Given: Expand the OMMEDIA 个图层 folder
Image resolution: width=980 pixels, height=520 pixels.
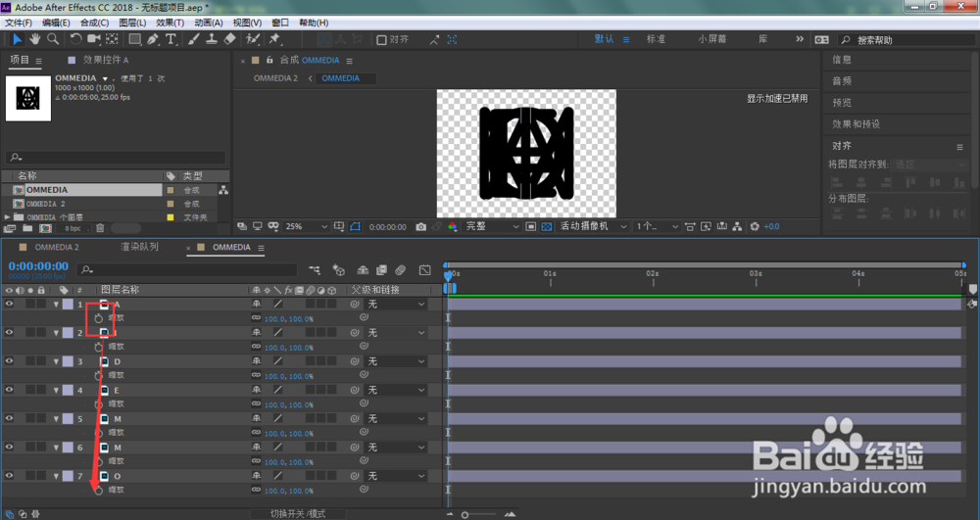Looking at the screenshot, I should (7, 217).
